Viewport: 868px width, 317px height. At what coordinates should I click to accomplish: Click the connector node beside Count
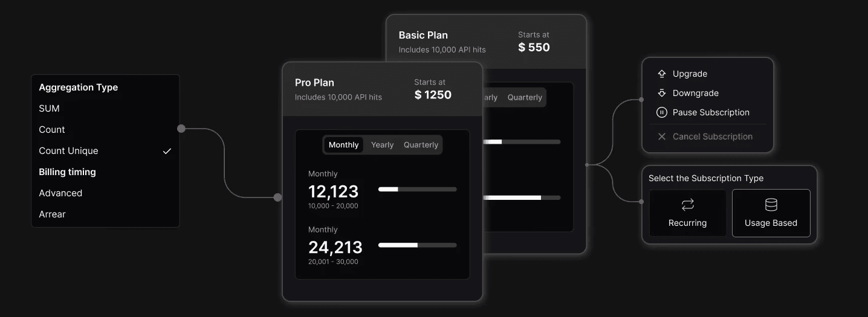pyautogui.click(x=181, y=129)
